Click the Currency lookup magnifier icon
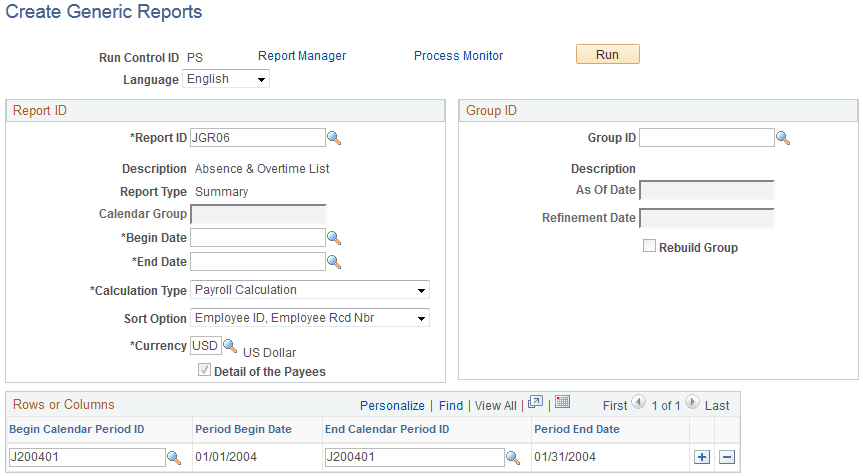Viewport: 863px width, 476px height. 230,346
